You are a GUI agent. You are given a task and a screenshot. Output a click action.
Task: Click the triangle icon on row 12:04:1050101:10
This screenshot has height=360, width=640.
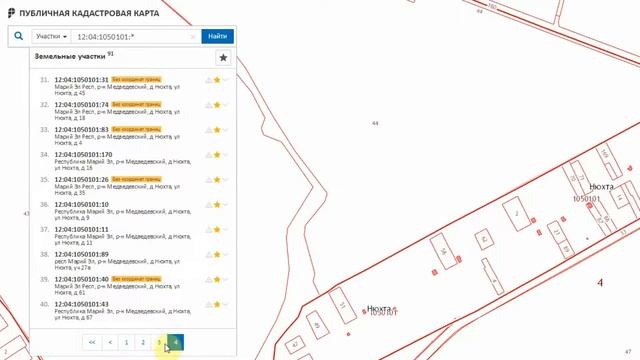click(209, 205)
